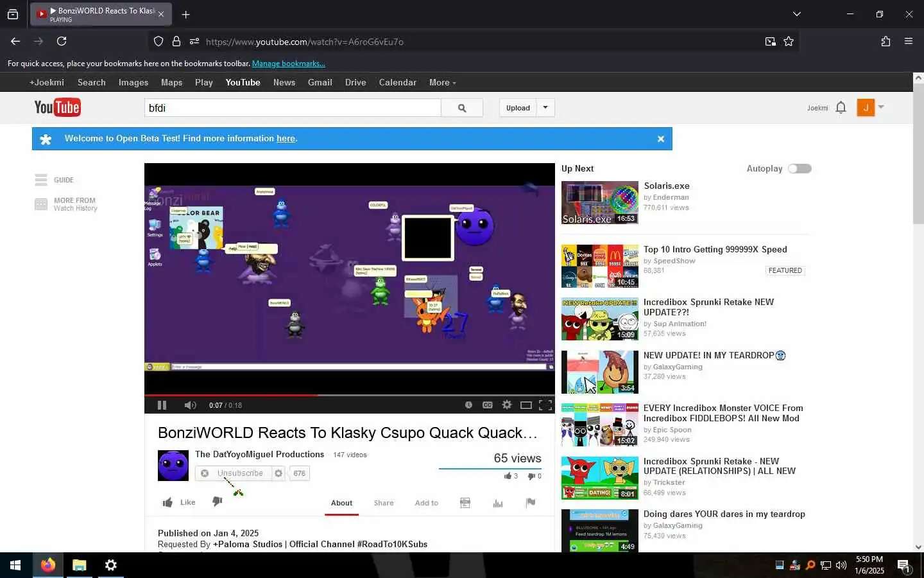The height and width of the screenshot is (578, 924).
Task: Open the 'here' link in the beta banner
Action: (286, 138)
